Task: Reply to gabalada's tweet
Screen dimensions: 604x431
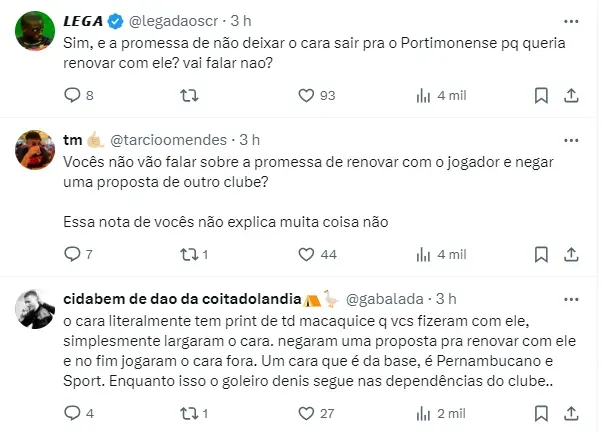Action: coord(70,413)
